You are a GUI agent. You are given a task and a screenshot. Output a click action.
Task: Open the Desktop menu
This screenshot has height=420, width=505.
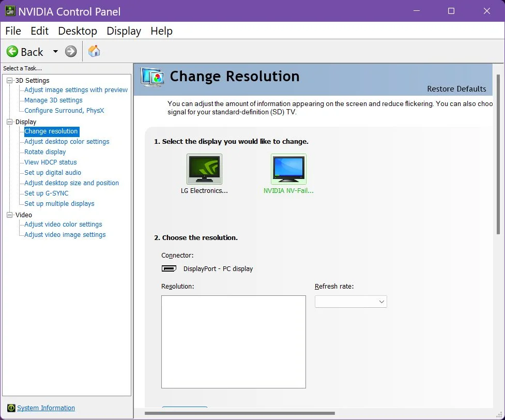coord(78,31)
